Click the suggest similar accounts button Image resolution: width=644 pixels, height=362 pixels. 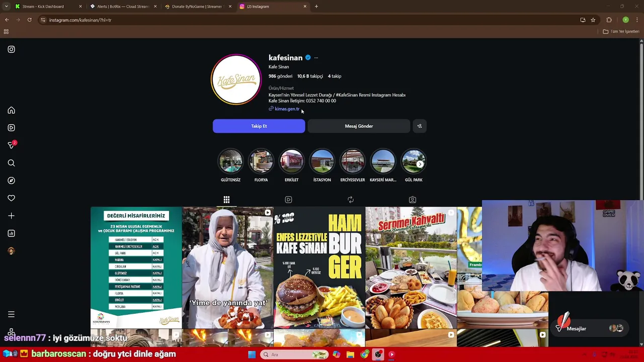pos(420,126)
